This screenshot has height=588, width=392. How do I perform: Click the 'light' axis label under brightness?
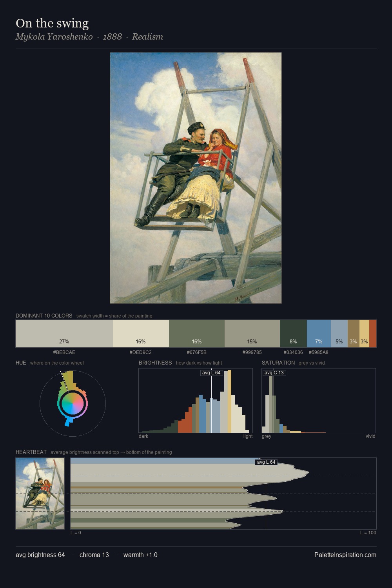[248, 436]
